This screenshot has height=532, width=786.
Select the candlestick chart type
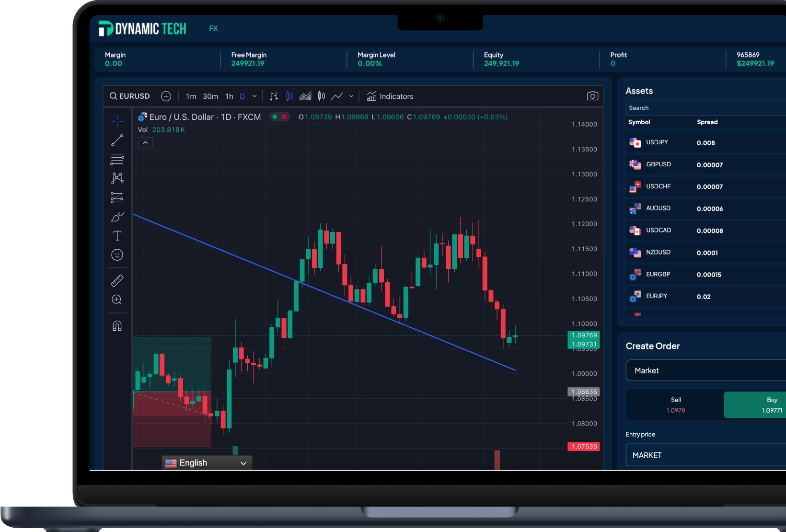point(289,96)
